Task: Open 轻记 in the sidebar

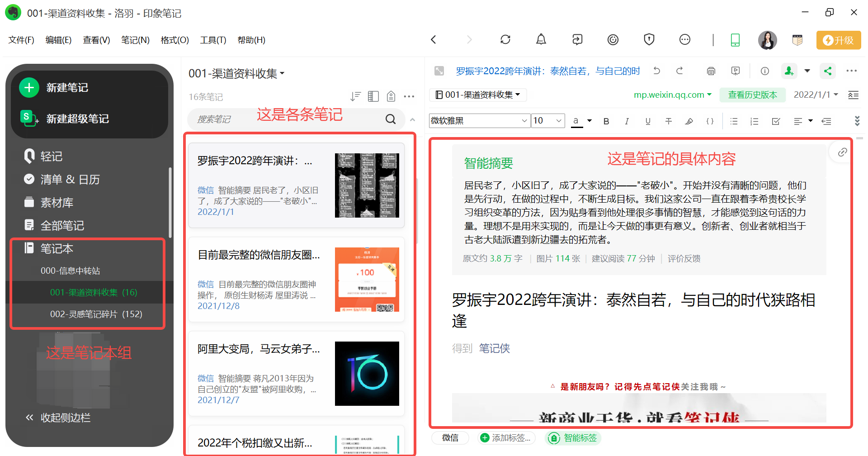Action: coord(43,157)
